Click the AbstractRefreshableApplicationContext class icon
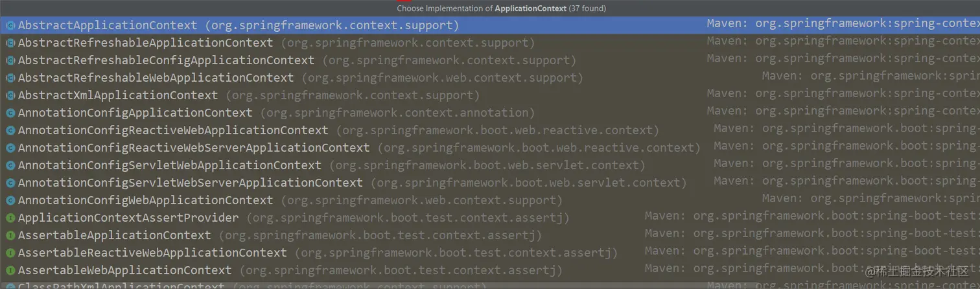980x289 pixels. coord(10,43)
